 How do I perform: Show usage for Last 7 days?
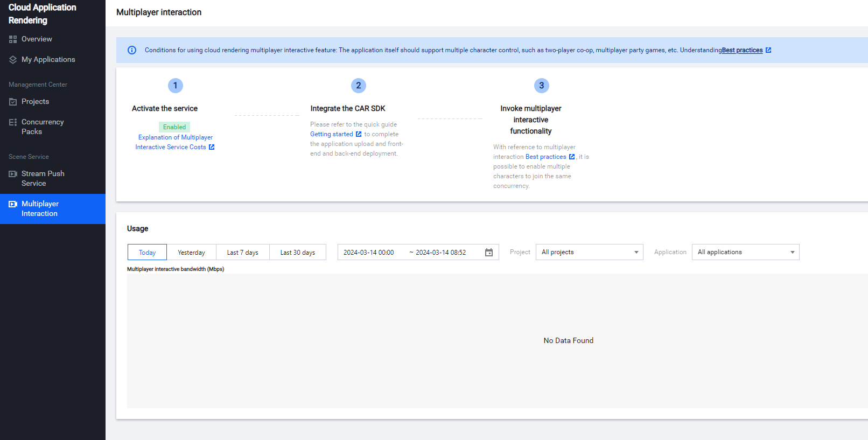(x=242, y=252)
